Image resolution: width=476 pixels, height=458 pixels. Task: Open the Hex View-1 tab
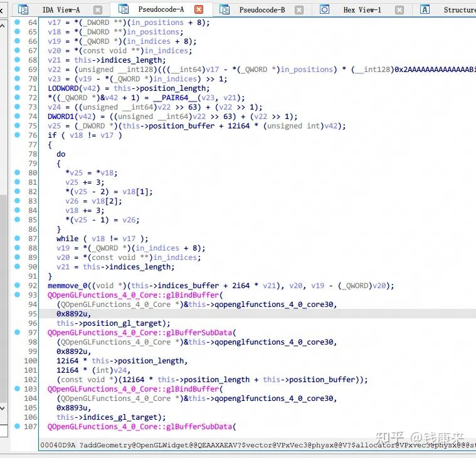tap(362, 10)
